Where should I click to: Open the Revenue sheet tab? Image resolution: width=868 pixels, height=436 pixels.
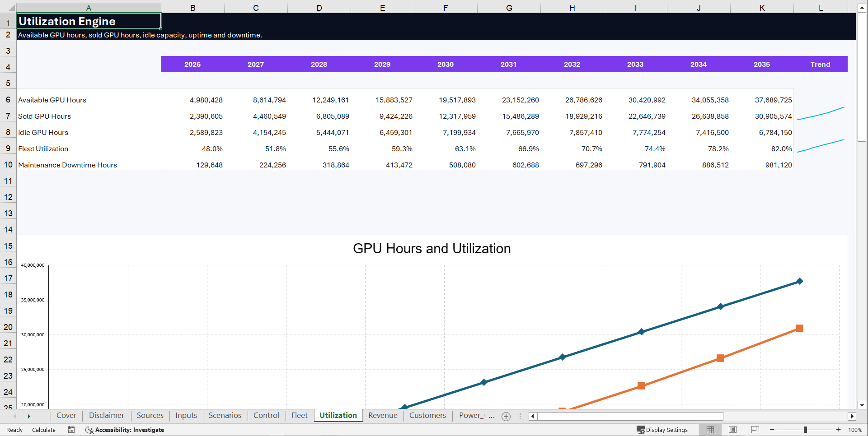383,415
